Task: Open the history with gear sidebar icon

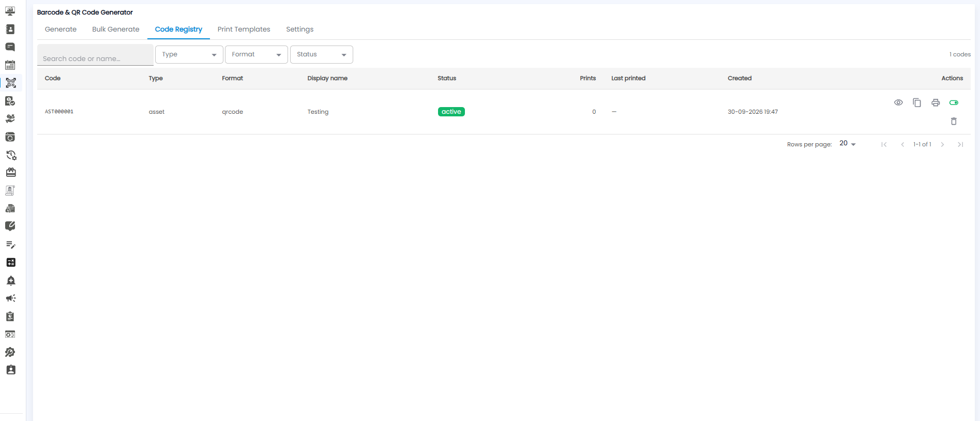Action: (10, 155)
